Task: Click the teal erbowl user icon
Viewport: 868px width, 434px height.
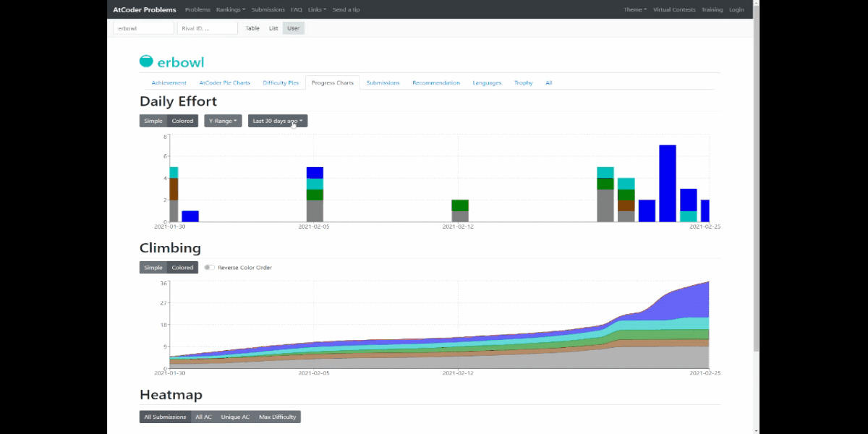Action: [x=146, y=61]
